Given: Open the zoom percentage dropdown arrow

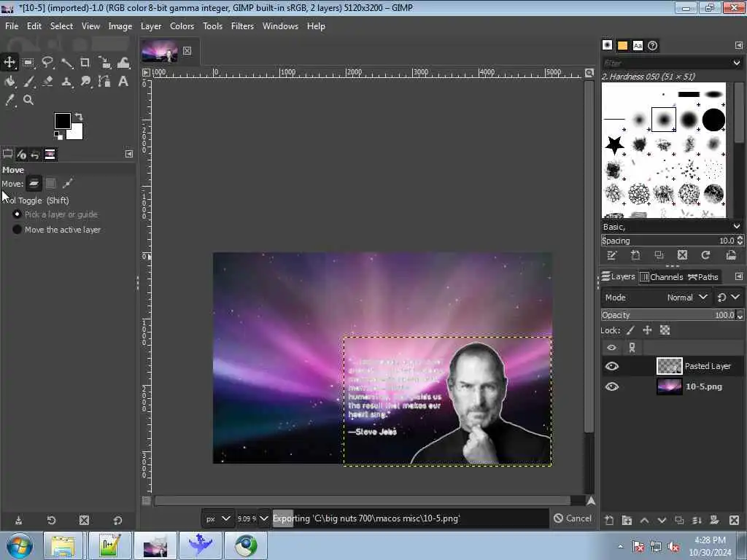Looking at the screenshot, I should click(x=264, y=518).
